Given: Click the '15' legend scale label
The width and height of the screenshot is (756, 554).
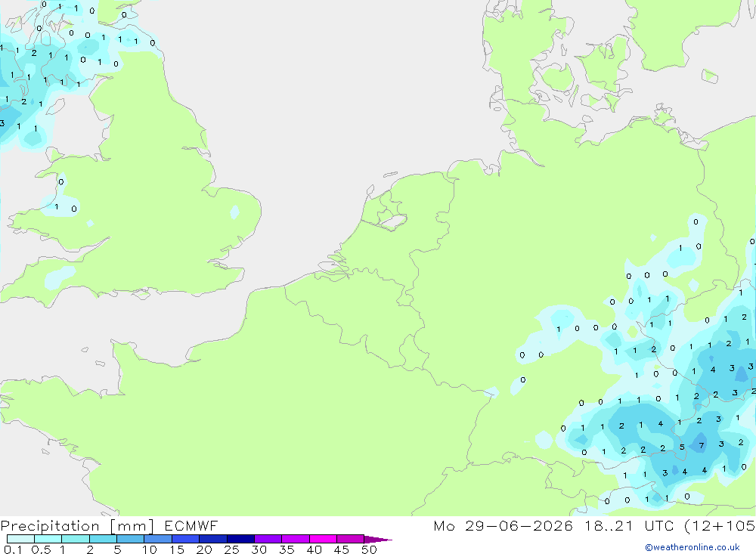Looking at the screenshot, I should (x=176, y=549).
